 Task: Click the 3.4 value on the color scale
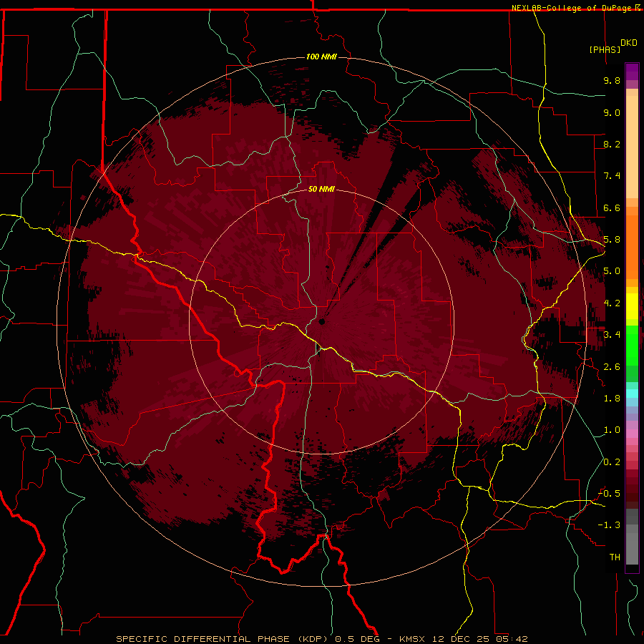point(612,335)
